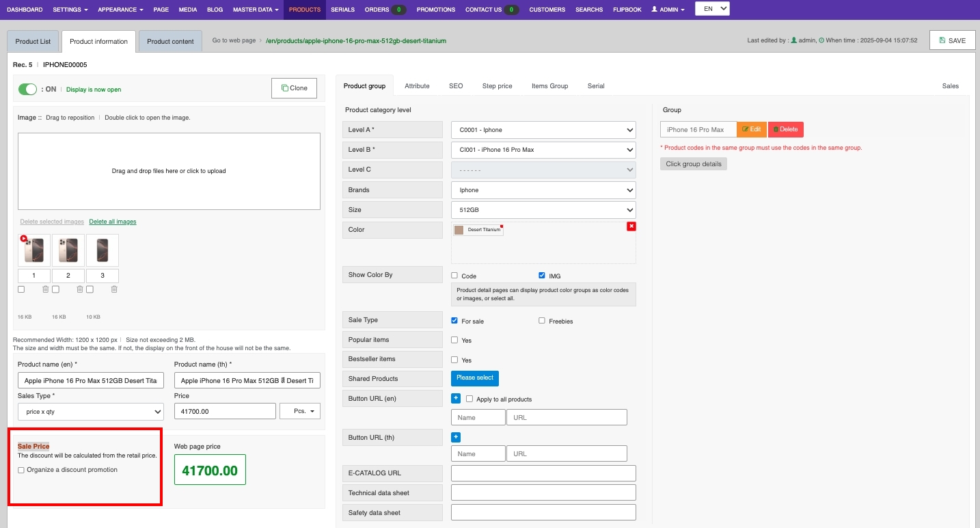Expand the Brands dropdown
The height and width of the screenshot is (528, 980).
[543, 190]
